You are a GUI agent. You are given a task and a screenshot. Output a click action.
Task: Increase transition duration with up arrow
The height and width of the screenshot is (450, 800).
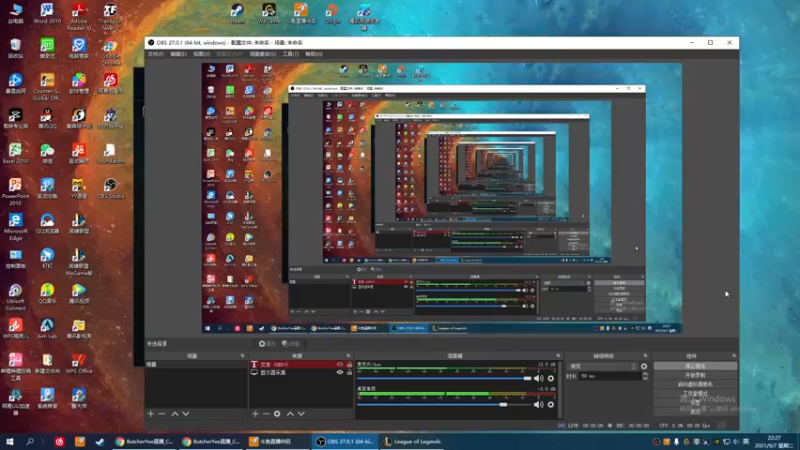645,374
